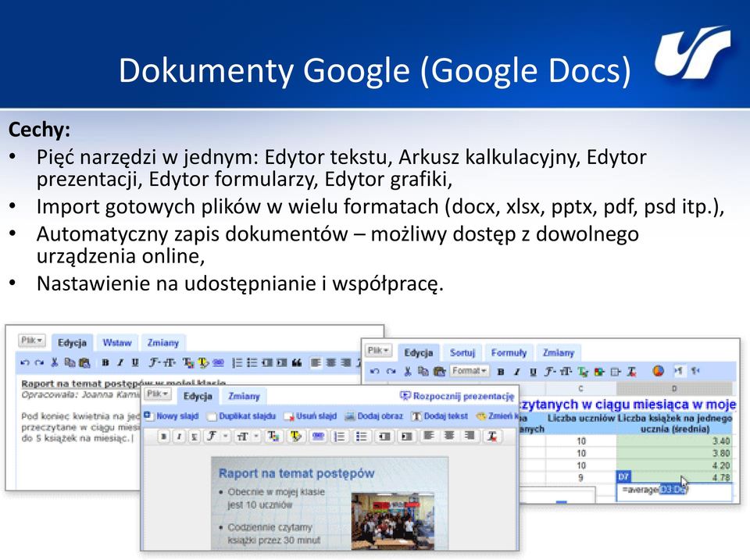Image resolution: width=750 pixels, height=560 pixels.
Task: Pick text color in text document toolbar
Action: [188, 363]
